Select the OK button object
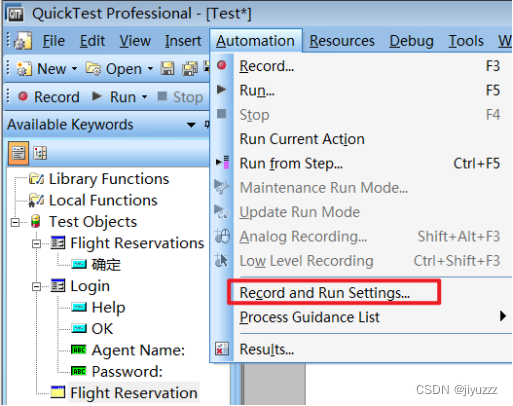This screenshot has width=513, height=406. pyautogui.click(x=102, y=329)
